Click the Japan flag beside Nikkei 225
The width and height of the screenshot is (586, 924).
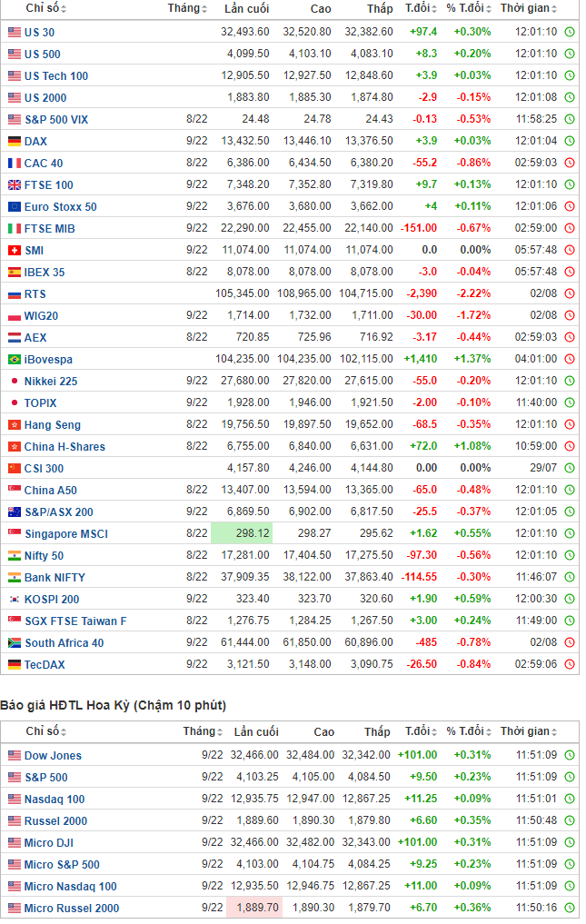pos(15,382)
